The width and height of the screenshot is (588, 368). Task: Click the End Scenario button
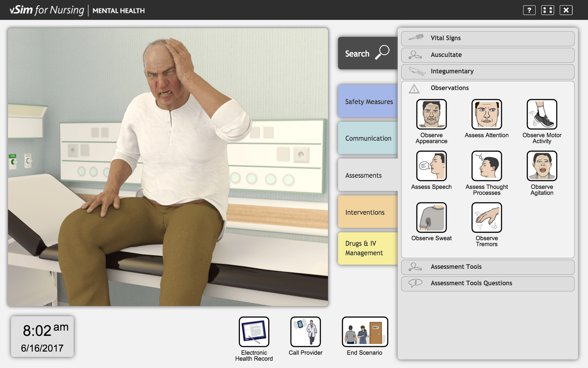(364, 332)
